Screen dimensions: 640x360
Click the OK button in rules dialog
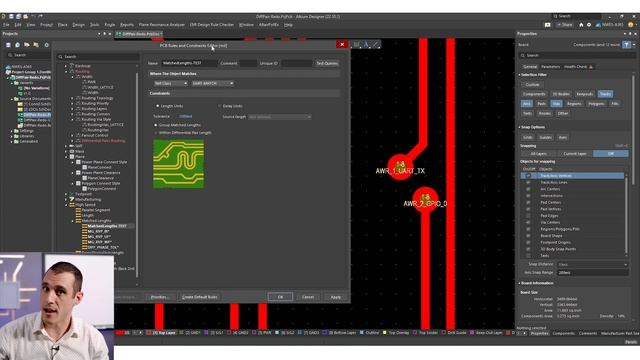pos(280,297)
